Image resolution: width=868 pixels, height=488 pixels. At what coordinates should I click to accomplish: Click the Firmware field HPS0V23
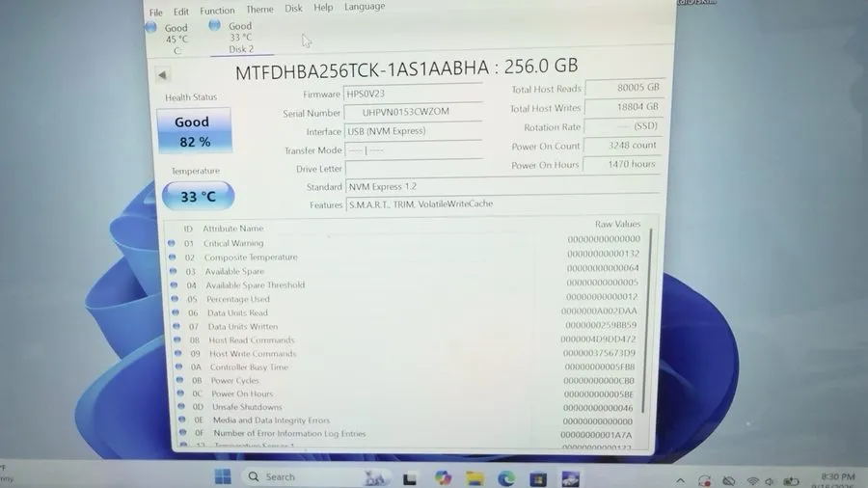tap(413, 94)
